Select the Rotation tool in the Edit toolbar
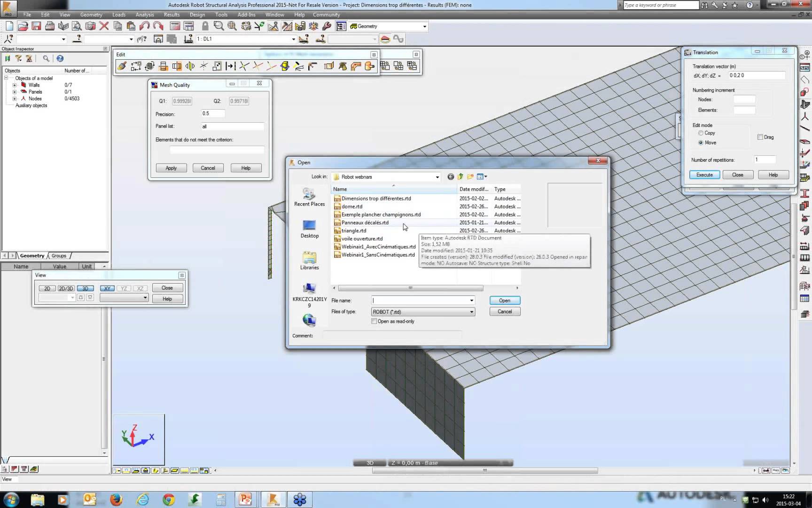This screenshot has width=812, height=508. [x=150, y=66]
